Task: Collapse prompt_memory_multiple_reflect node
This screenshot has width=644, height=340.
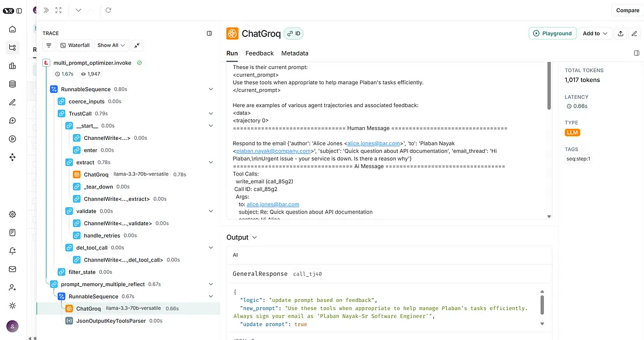Action: [x=211, y=284]
